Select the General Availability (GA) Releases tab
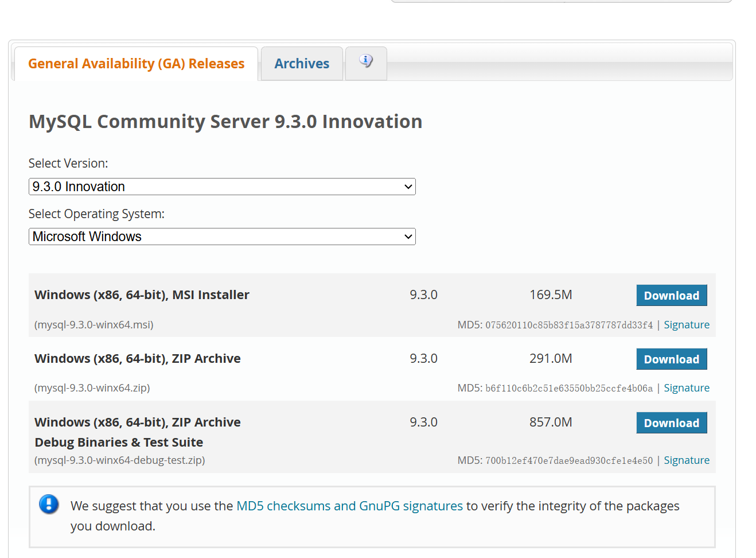The width and height of the screenshot is (756, 558). [x=136, y=63]
